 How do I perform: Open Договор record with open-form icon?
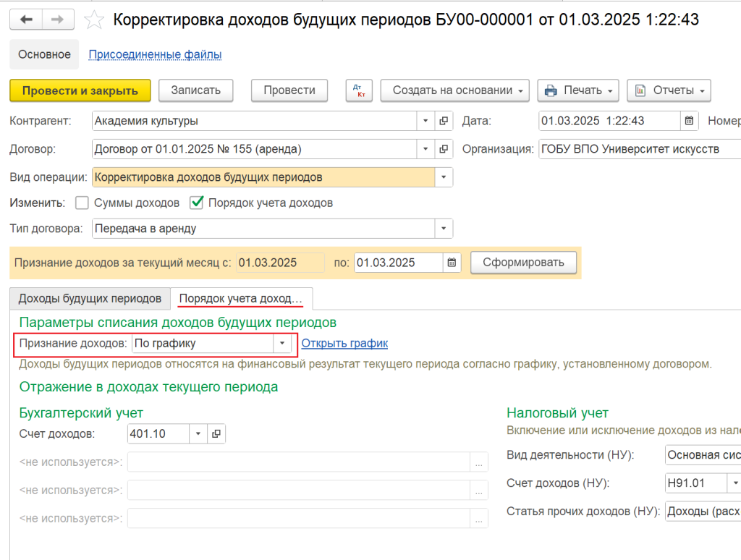pos(444,149)
